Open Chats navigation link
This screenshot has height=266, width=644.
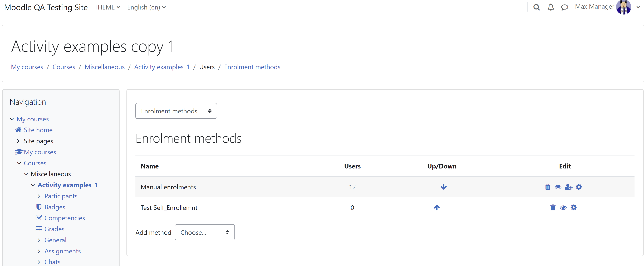click(52, 262)
